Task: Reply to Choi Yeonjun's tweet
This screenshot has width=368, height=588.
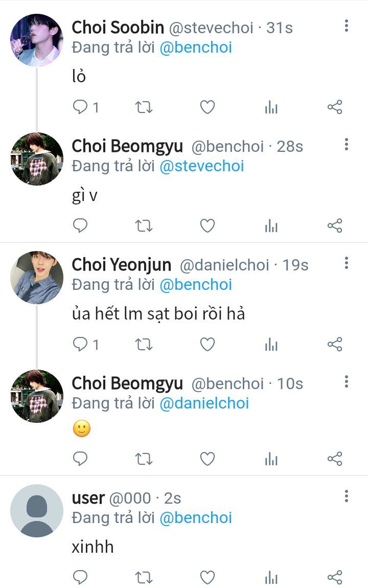Action: coord(81,345)
